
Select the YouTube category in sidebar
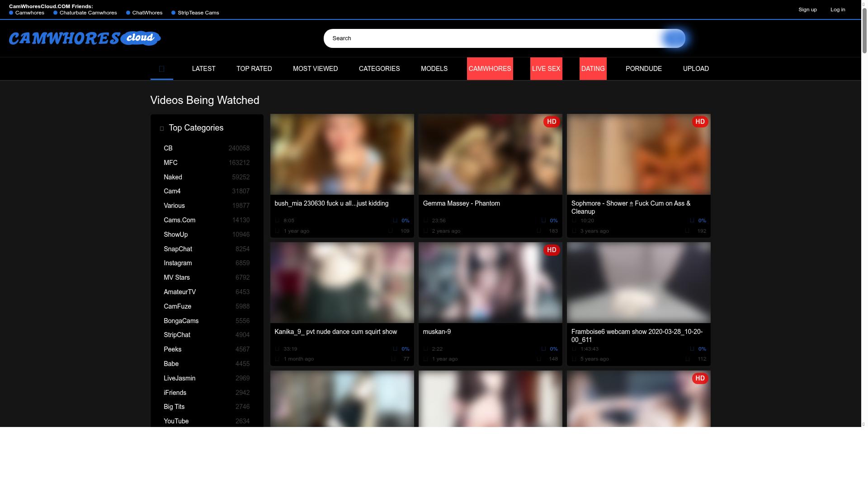176,421
